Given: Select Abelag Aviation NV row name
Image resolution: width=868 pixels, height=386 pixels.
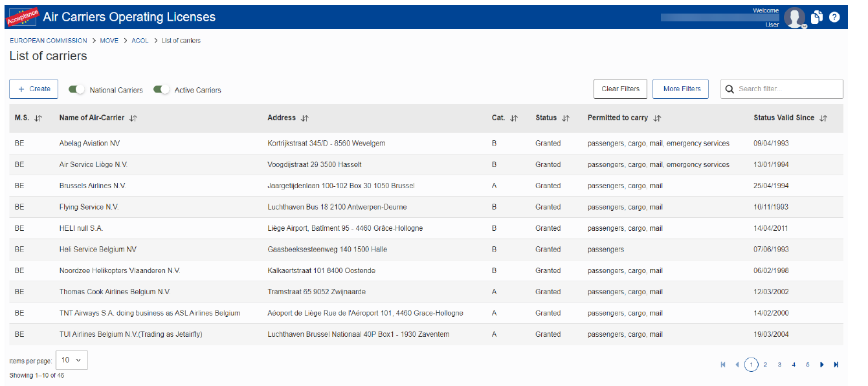Looking at the screenshot, I should [89, 144].
